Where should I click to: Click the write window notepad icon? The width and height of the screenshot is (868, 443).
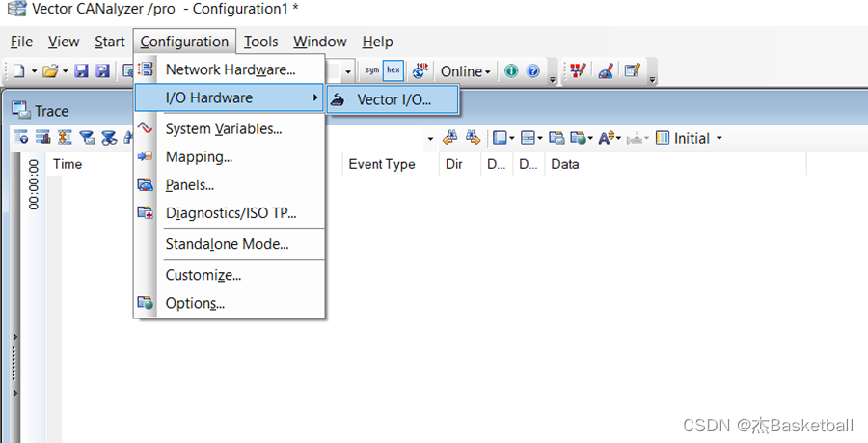pos(632,70)
